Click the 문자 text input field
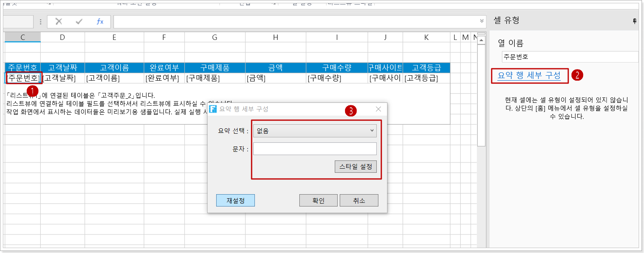Image resolution: width=644 pixels, height=253 pixels. pos(315,149)
